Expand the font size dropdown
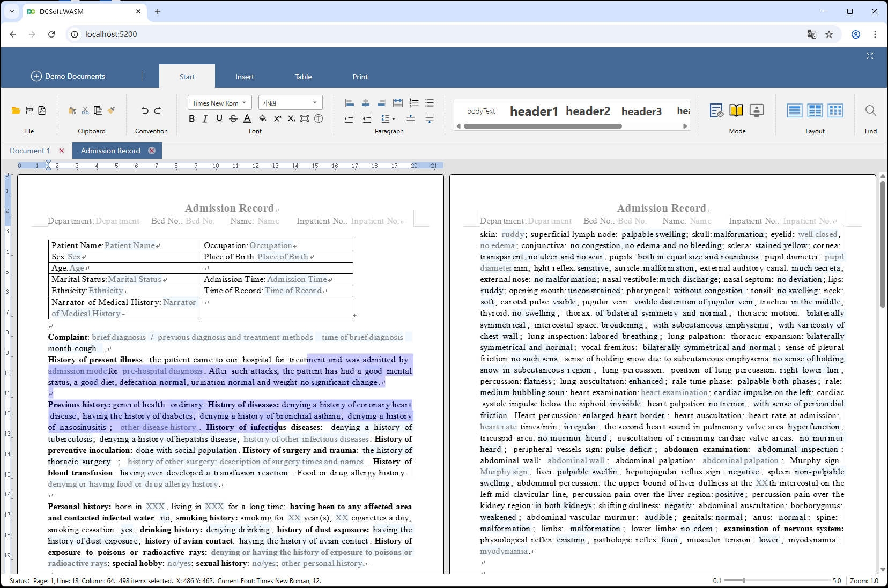The width and height of the screenshot is (888, 588). 314,103
